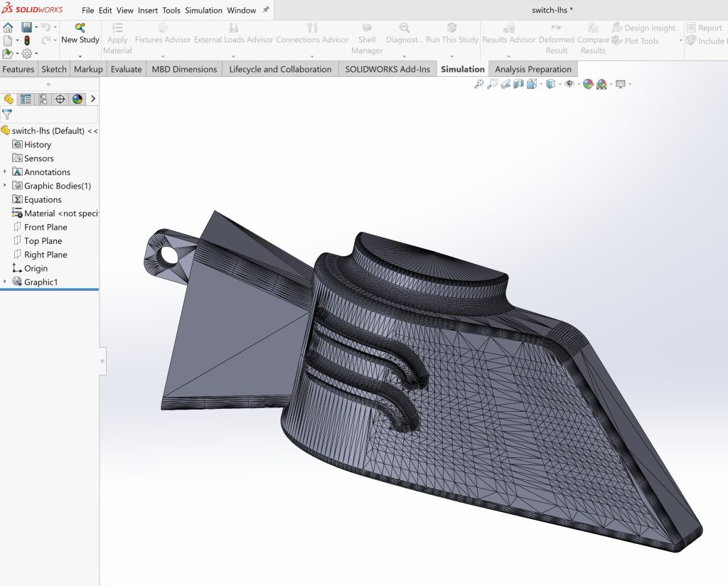Click the Home icon in toolbar

click(x=8, y=28)
